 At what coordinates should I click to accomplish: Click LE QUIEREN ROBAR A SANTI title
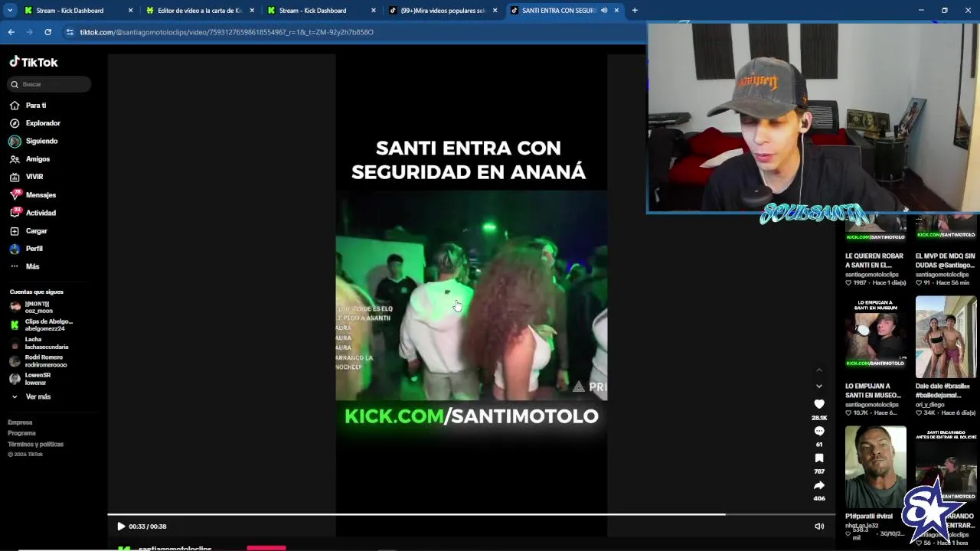(x=874, y=260)
